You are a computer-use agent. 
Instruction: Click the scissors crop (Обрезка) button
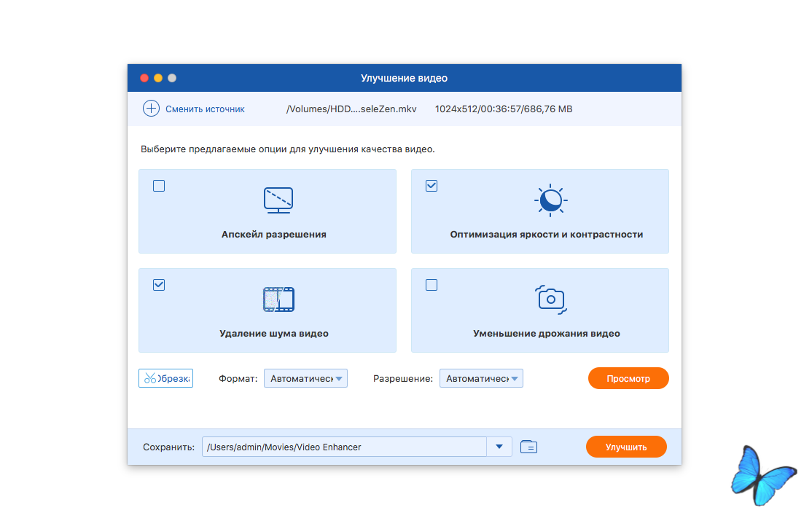tap(165, 378)
